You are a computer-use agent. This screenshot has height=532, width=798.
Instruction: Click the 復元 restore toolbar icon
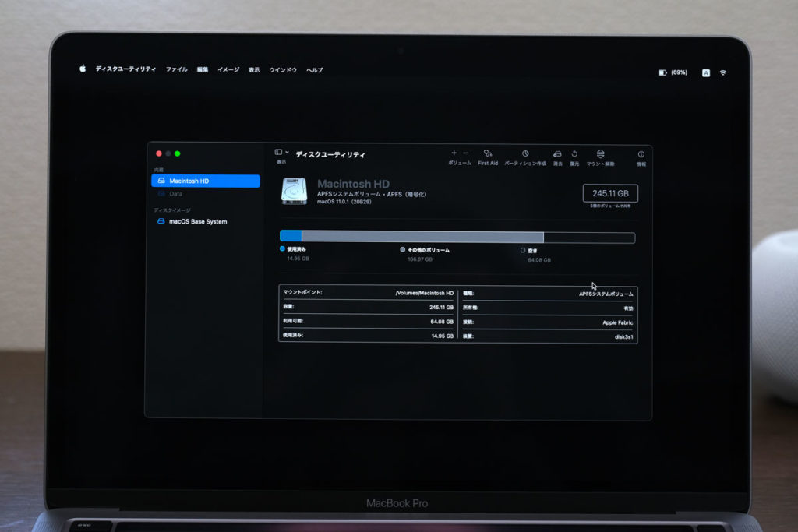click(x=574, y=153)
